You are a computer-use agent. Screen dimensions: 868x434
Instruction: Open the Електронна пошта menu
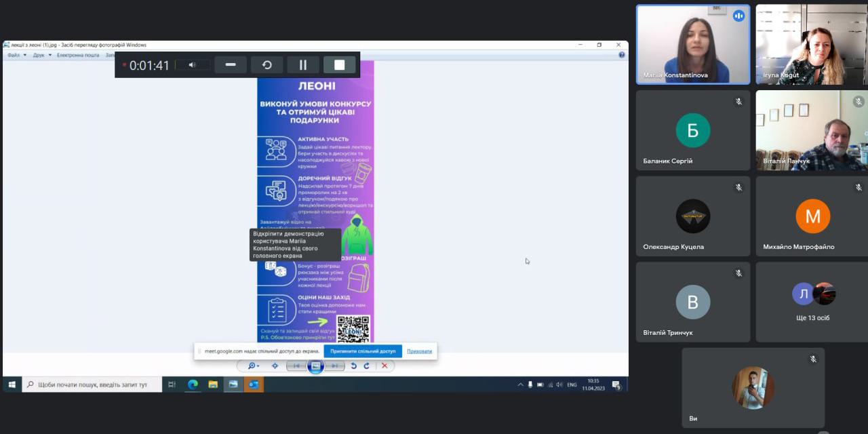click(77, 55)
